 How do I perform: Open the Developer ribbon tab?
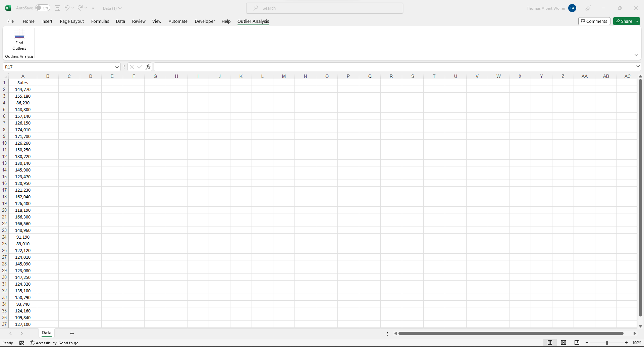(x=205, y=21)
